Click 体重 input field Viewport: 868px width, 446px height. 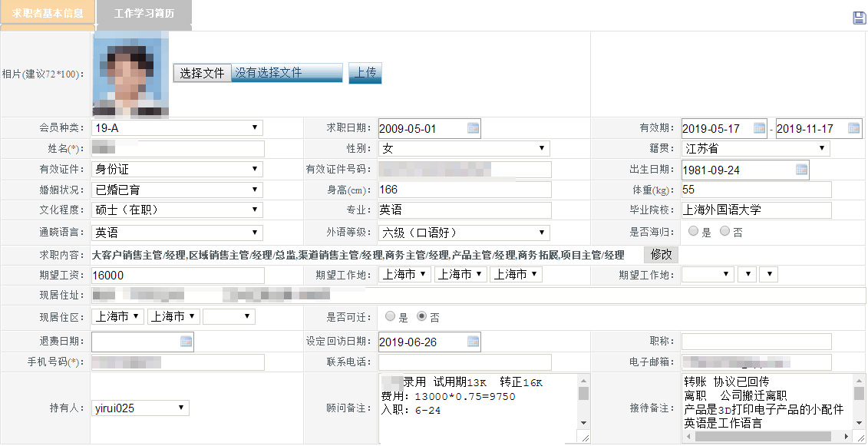pyautogui.click(x=757, y=190)
